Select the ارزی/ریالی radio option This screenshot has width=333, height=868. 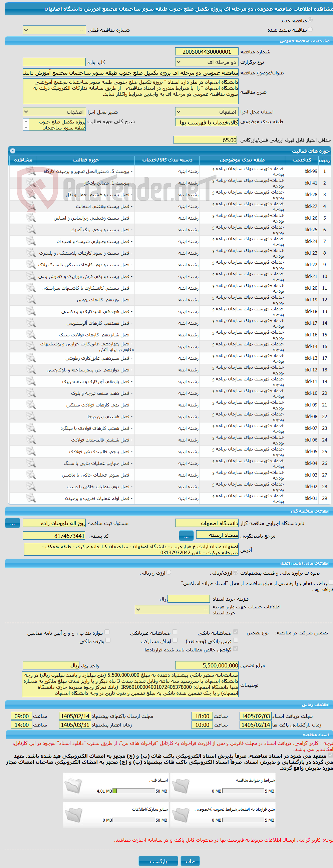pyautogui.click(x=236, y=572)
